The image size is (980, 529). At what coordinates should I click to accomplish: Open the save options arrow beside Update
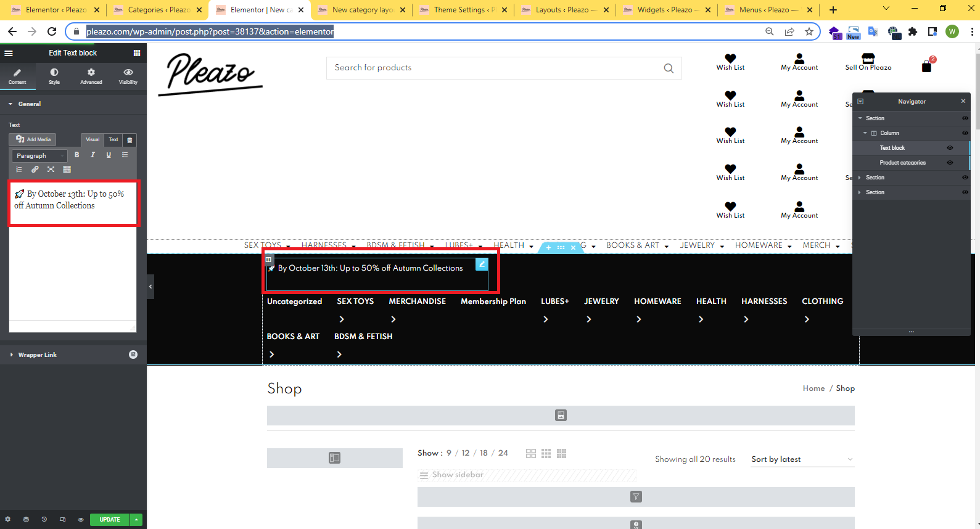(x=136, y=520)
